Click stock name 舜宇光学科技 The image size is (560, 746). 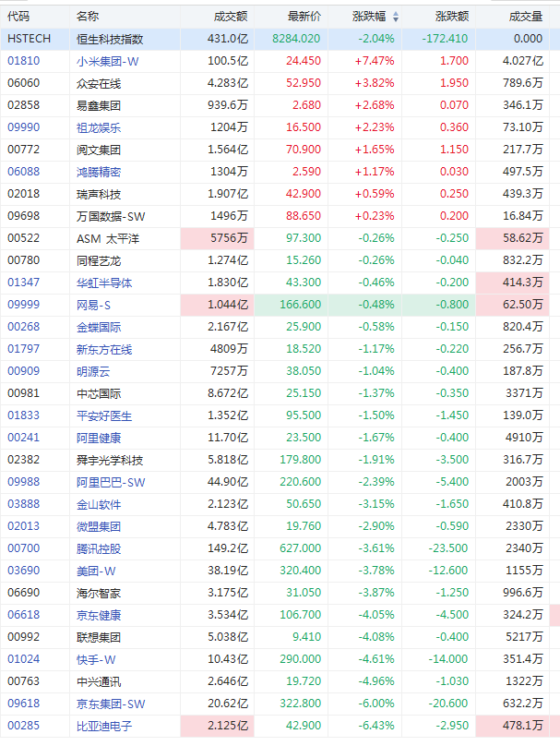tap(110, 460)
